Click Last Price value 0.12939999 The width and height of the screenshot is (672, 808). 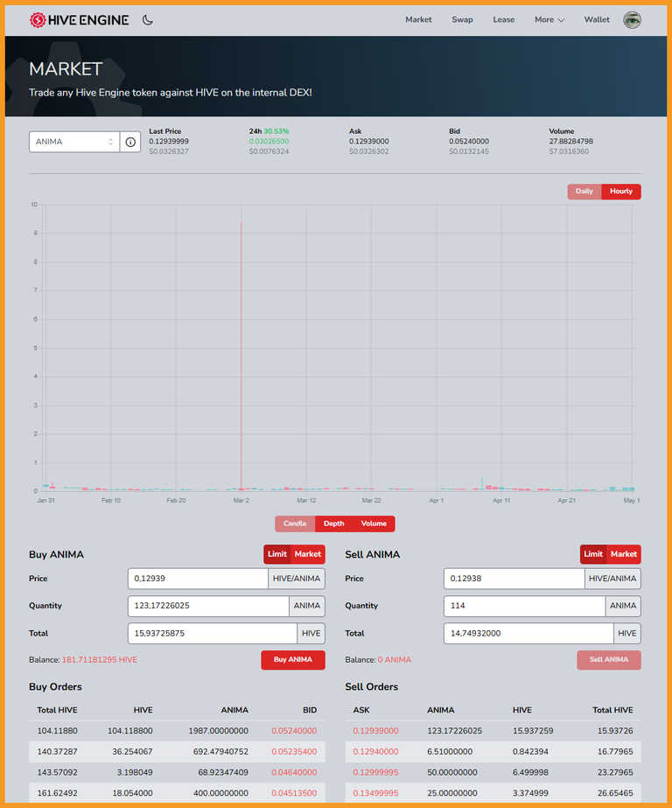pos(169,141)
